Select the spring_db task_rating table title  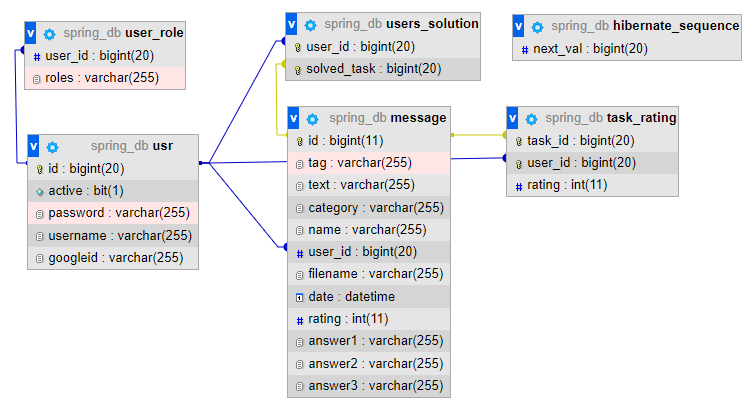pyautogui.click(x=611, y=118)
